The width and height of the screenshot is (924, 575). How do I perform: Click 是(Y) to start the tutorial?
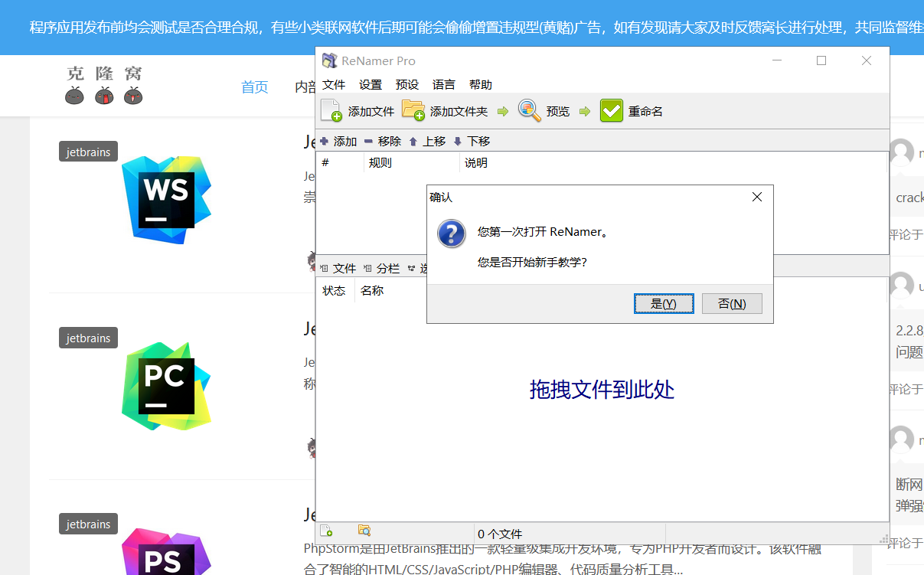664,303
